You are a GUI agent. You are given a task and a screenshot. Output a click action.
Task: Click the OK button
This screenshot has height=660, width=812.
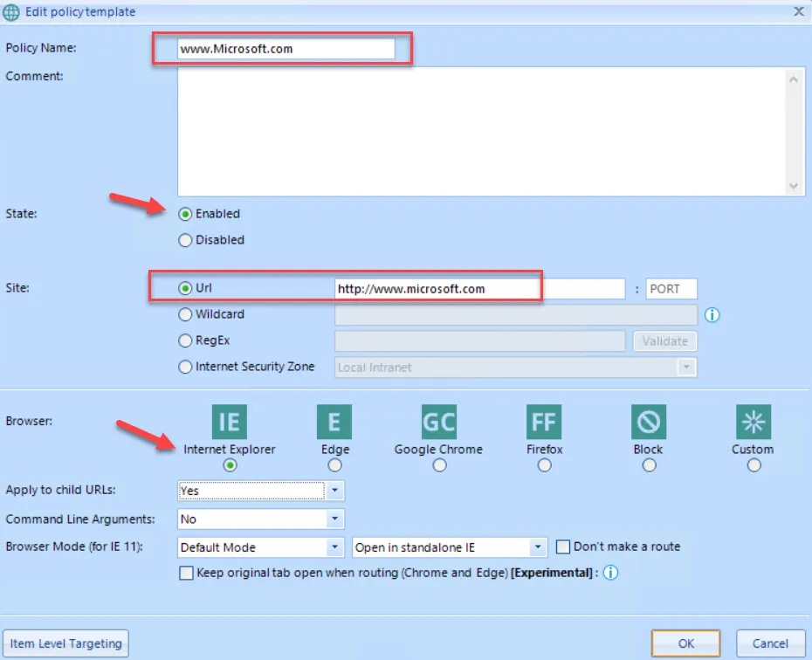point(685,643)
